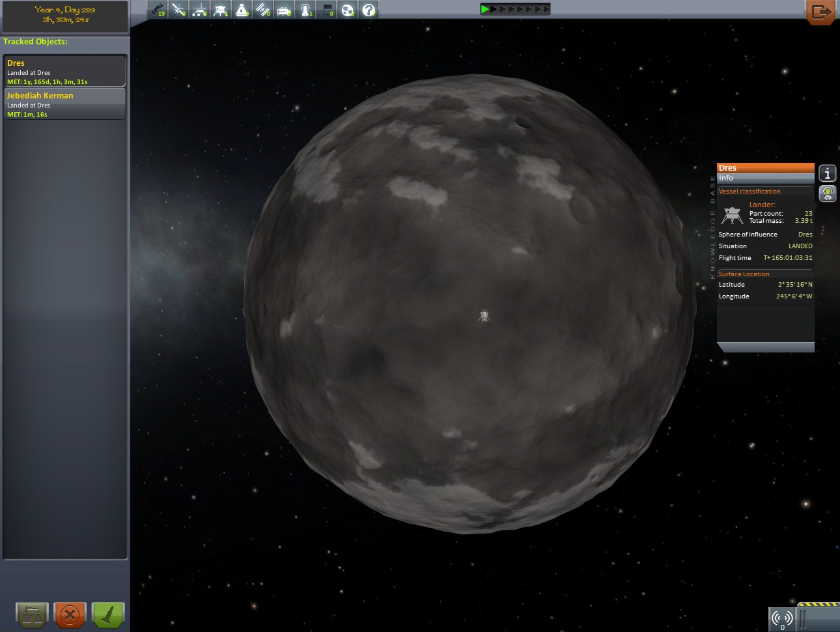Toggle the asteroid space objects filter
Viewport: 840px width, 632px height.
pos(348,10)
